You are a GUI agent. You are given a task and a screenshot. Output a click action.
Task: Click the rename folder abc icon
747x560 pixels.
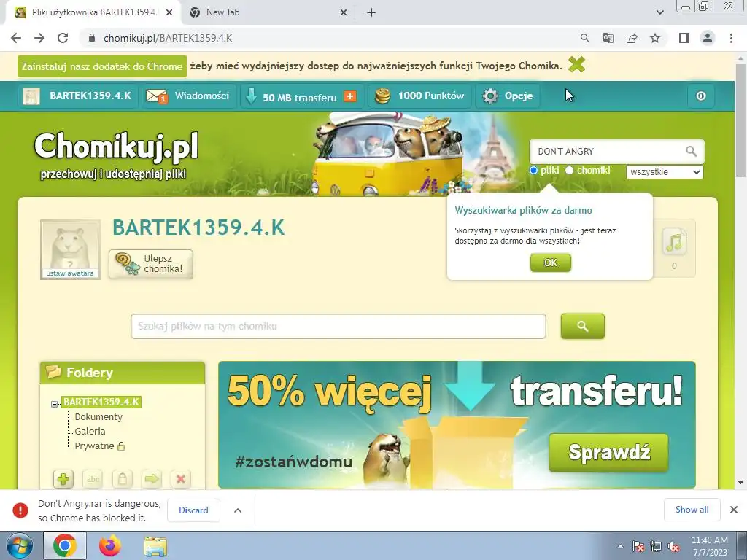click(x=93, y=479)
